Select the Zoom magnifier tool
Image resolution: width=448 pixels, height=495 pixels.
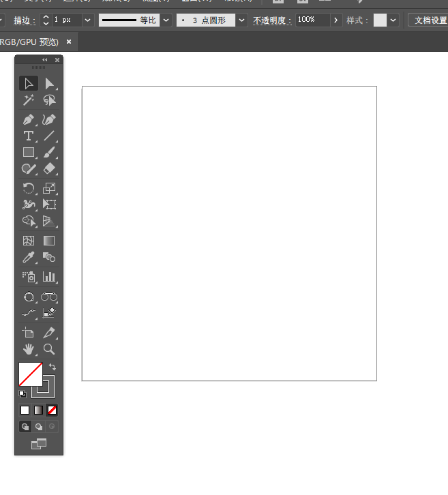tap(49, 349)
